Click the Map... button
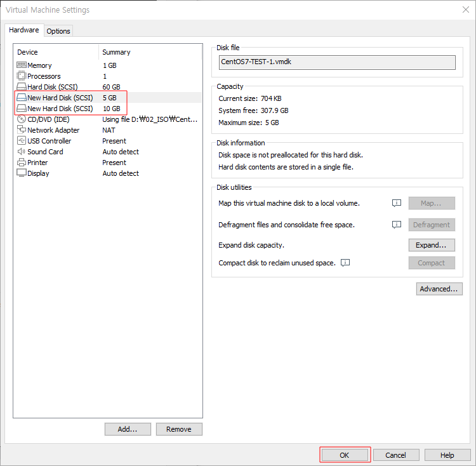Viewport: 476px width, 466px height. (432, 203)
